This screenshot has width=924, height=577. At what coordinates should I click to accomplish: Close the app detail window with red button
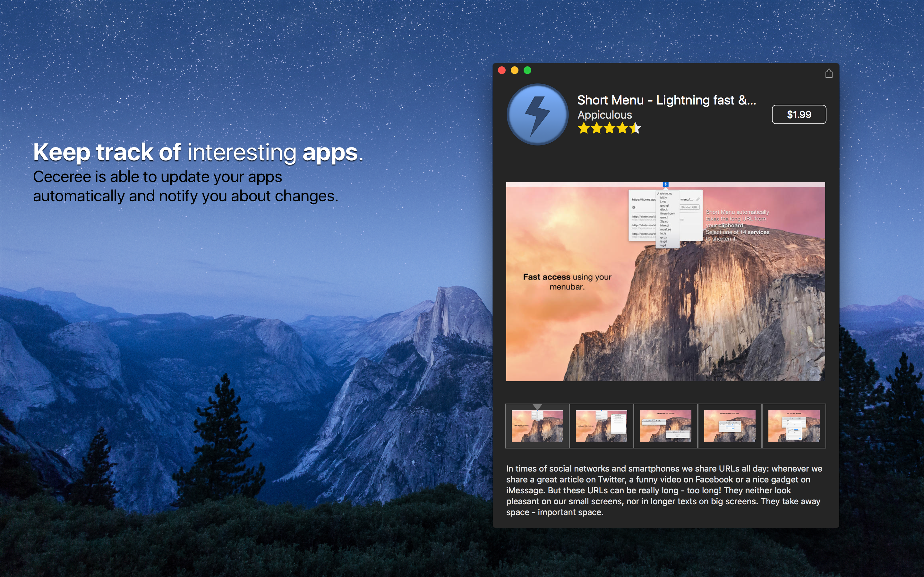[x=502, y=70]
